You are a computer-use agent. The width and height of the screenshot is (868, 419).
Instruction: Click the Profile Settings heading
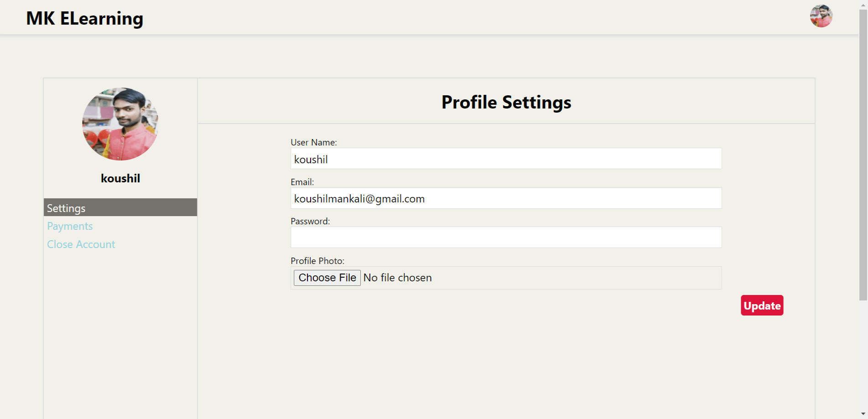point(506,102)
